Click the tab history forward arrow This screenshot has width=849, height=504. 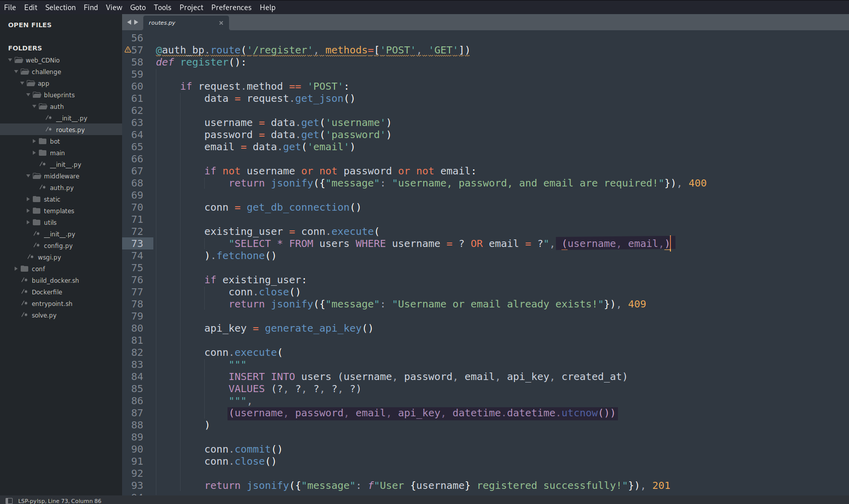click(x=136, y=22)
